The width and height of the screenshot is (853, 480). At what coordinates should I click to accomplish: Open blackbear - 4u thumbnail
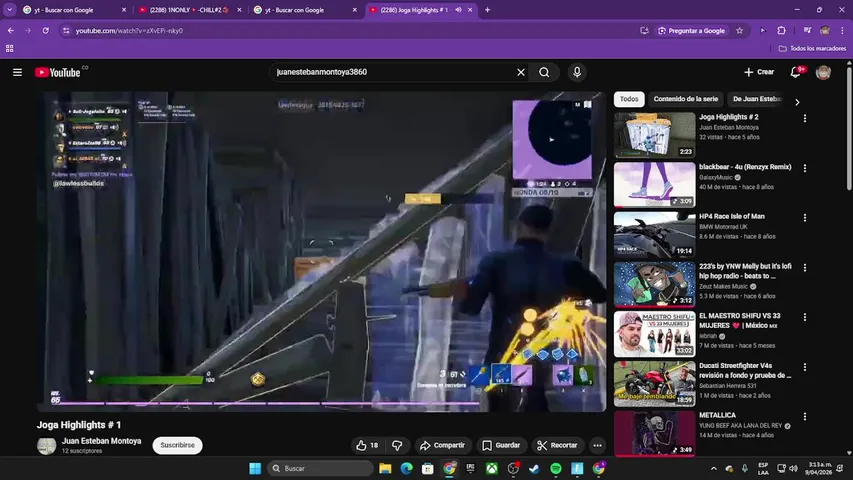654,184
